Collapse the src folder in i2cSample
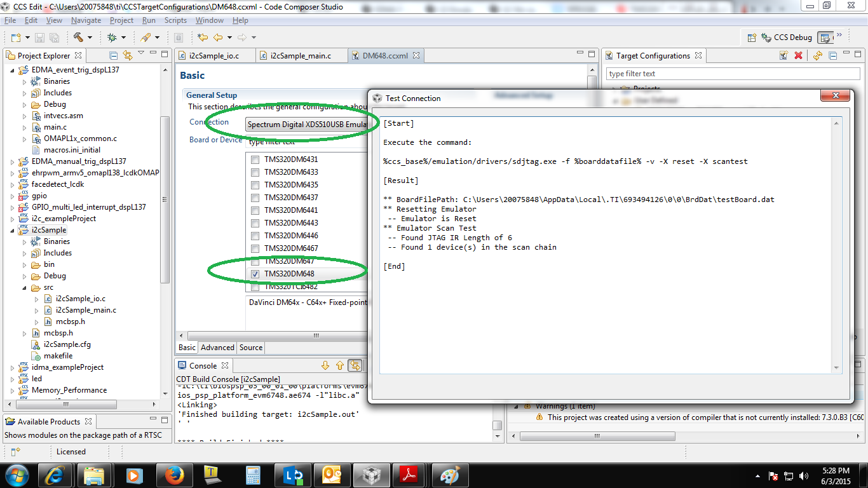Viewport: 868px width, 488px height. 24,287
